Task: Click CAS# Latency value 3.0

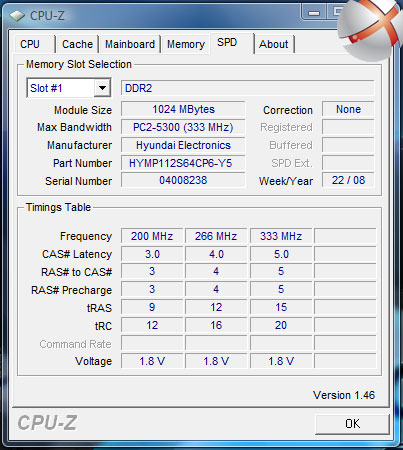Action: [x=152, y=254]
